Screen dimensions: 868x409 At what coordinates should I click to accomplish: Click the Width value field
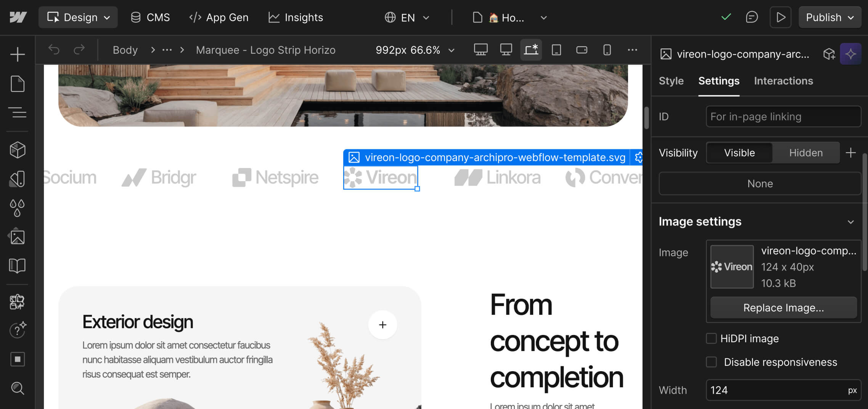783,390
